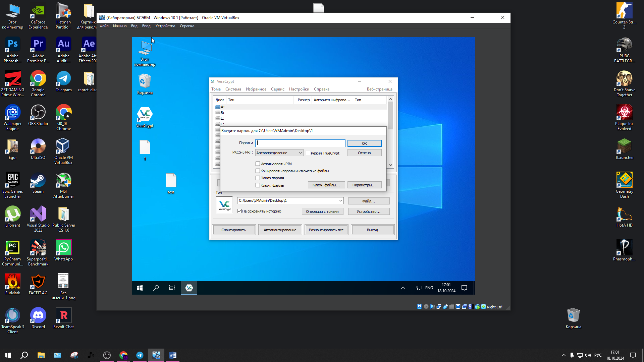644x362 pixels.
Task: Uncheck Не сохранять историю checkbox
Action: (239, 211)
